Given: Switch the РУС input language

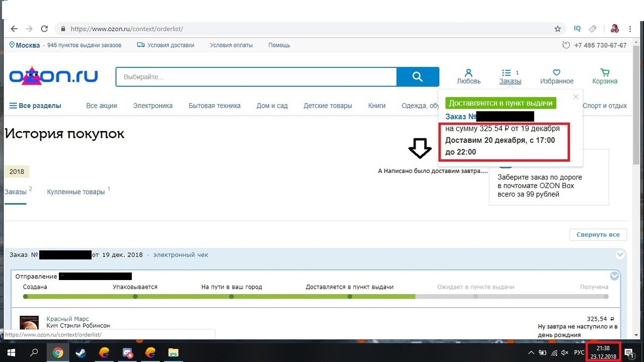Looking at the screenshot, I should pyautogui.click(x=579, y=352).
